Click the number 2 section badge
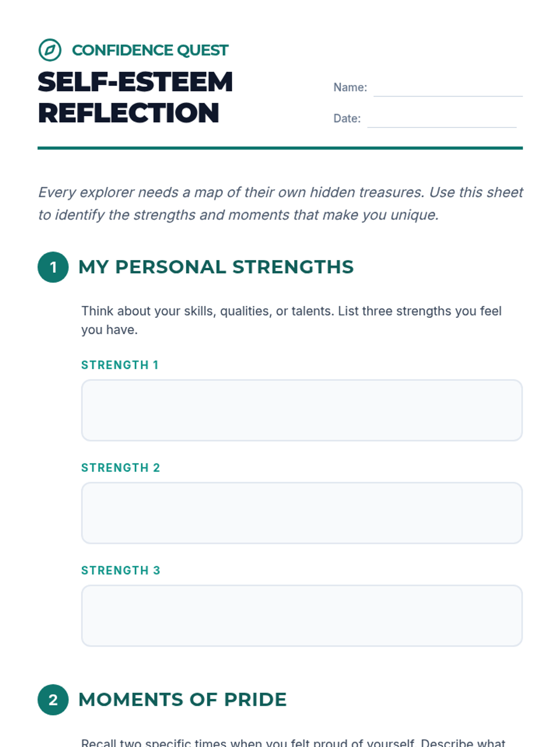The image size is (560, 747). pos(53,700)
